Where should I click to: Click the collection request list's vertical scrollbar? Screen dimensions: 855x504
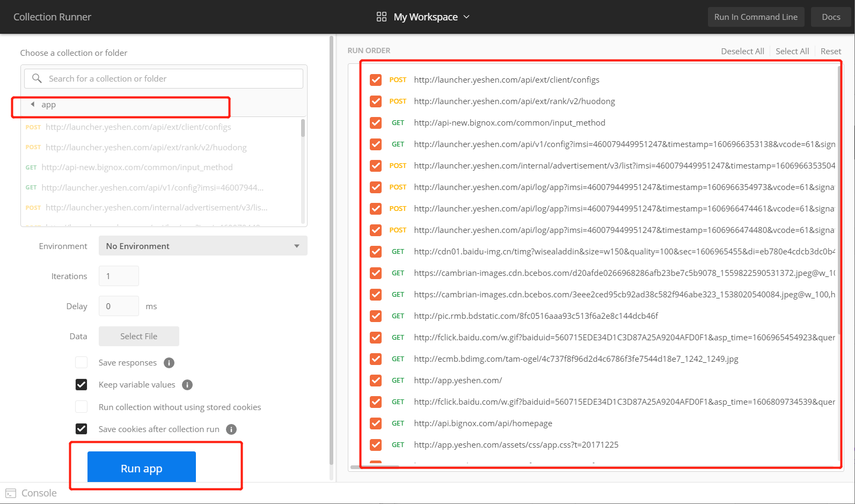[303, 129]
